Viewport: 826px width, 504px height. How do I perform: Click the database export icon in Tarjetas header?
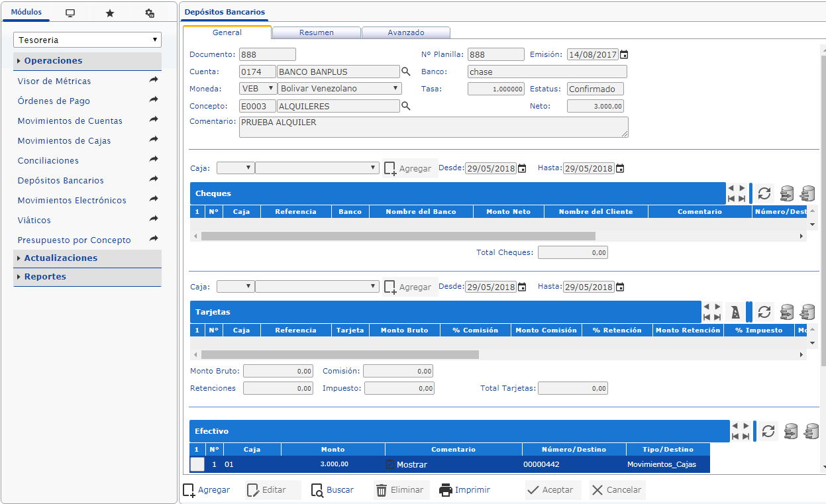click(786, 312)
